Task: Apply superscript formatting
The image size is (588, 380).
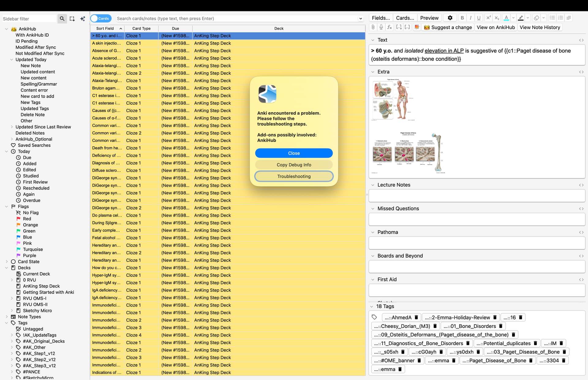Action: pos(489,18)
